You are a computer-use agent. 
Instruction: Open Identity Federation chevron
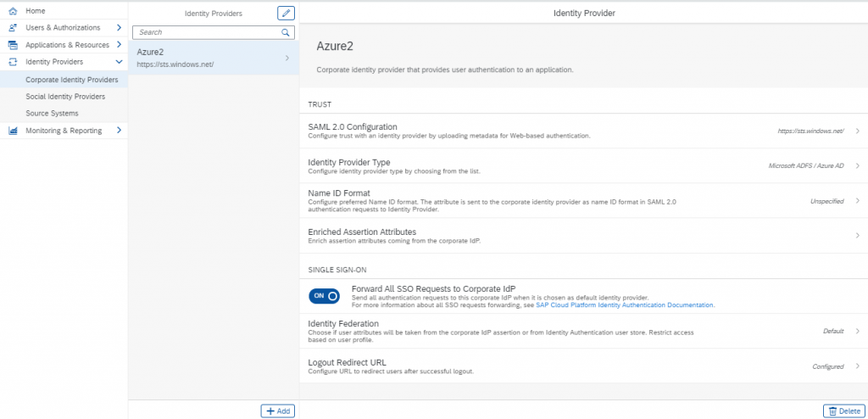858,331
